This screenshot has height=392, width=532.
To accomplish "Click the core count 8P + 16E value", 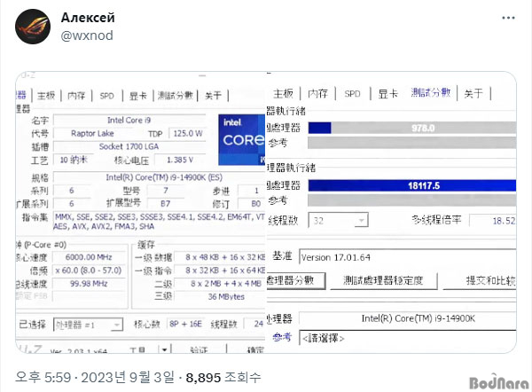I will pyautogui.click(x=185, y=324).
